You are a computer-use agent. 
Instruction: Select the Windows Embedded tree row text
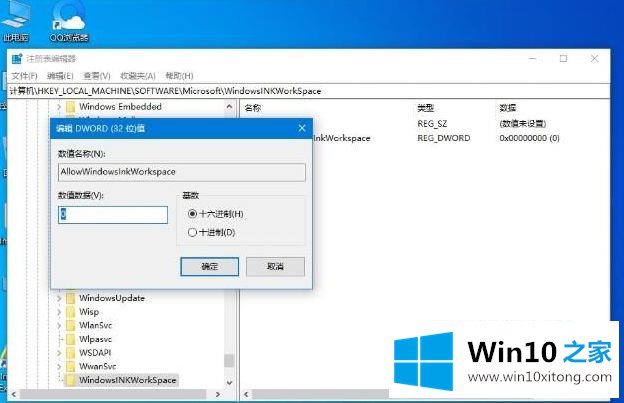tap(120, 107)
